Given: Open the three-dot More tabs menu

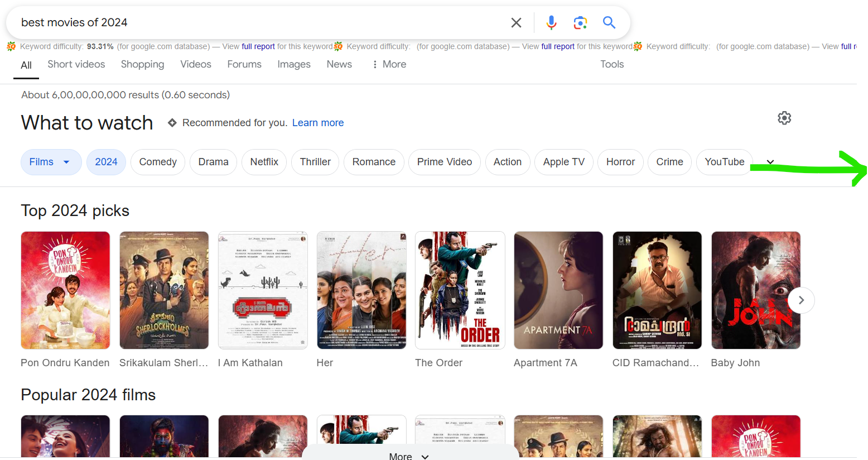Looking at the screenshot, I should coord(389,64).
